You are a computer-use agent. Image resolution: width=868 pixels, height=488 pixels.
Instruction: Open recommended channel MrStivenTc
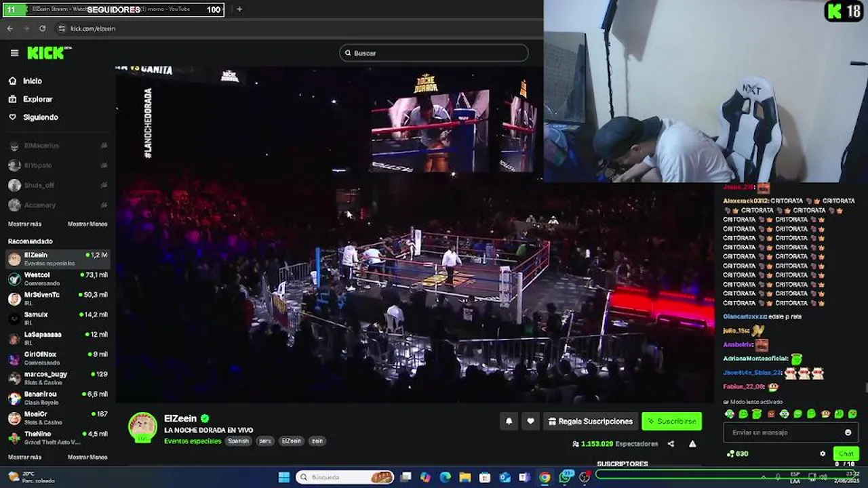tap(58, 298)
